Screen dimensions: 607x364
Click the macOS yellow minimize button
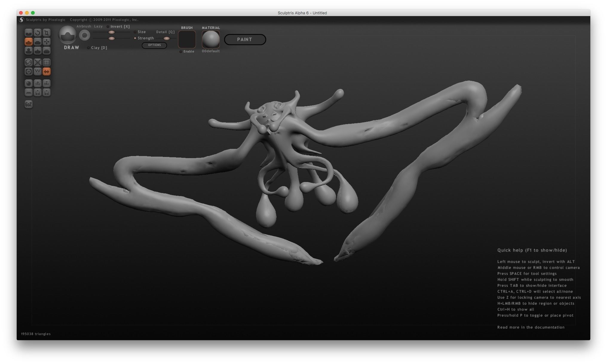[27, 13]
